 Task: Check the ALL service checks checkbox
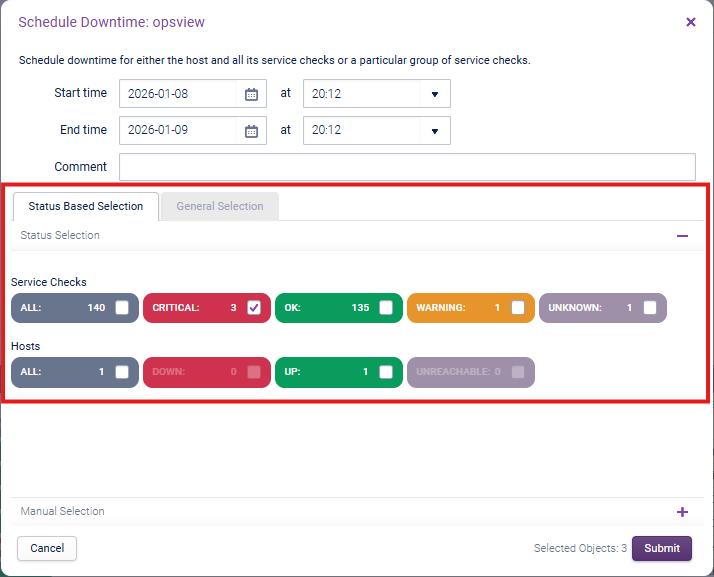click(122, 308)
